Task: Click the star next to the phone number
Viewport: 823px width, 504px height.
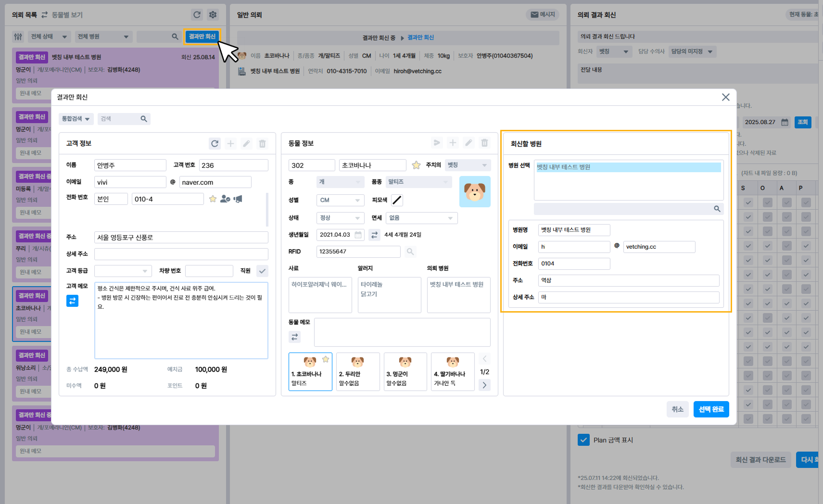Action: point(213,199)
